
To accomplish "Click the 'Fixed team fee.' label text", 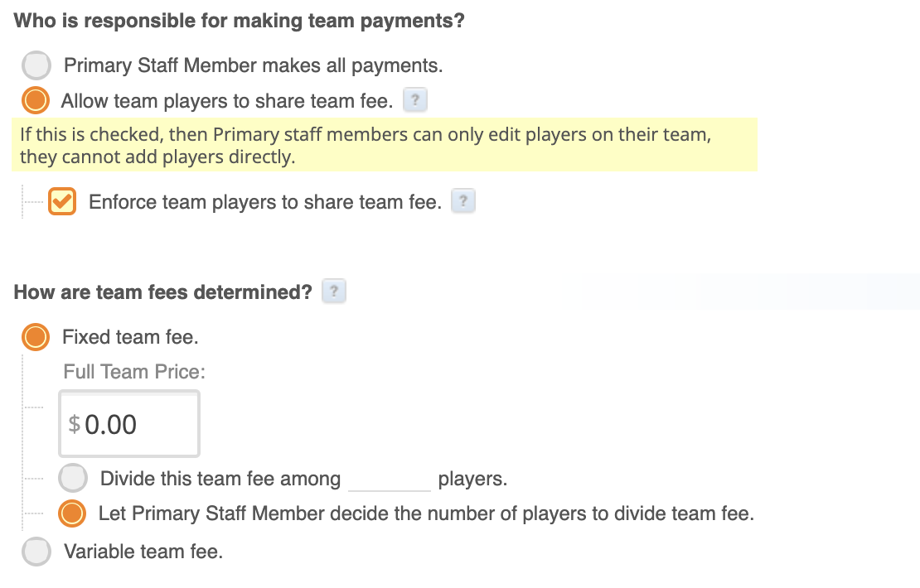I will coord(130,337).
